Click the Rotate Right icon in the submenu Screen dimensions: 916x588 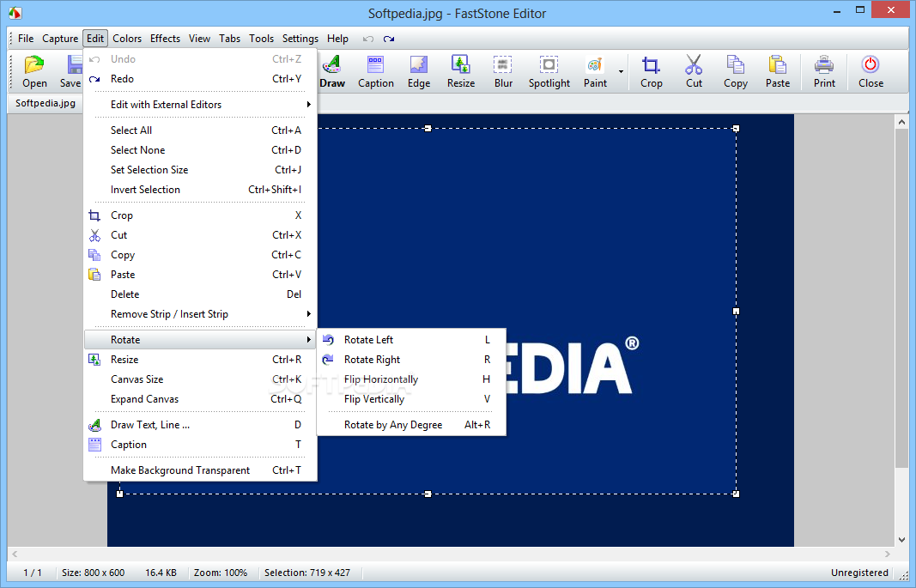328,360
